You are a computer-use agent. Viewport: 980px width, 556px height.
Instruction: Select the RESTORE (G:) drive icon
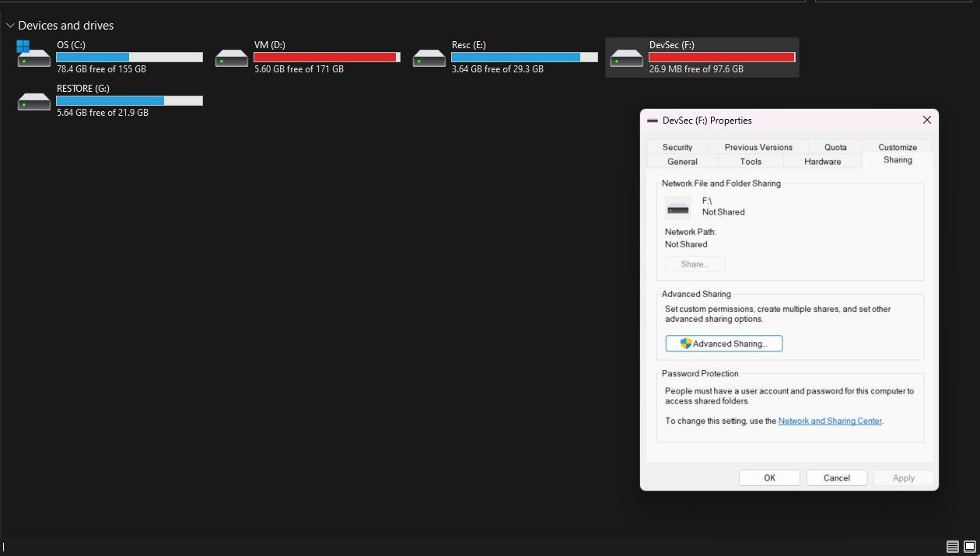[33, 101]
